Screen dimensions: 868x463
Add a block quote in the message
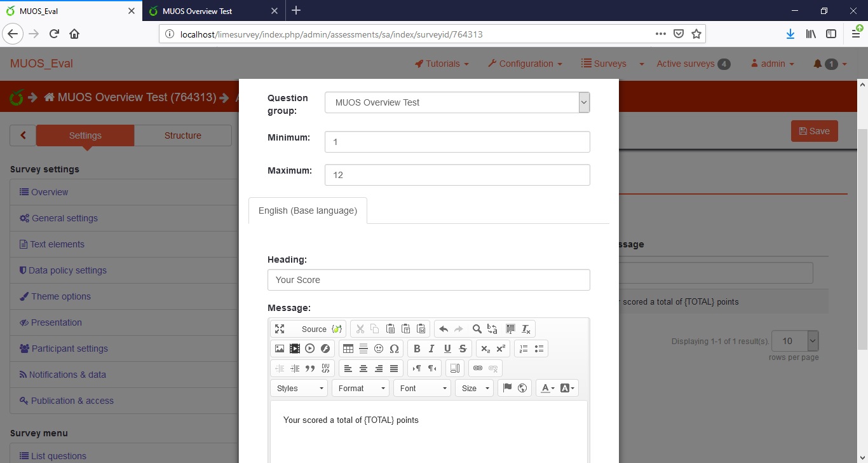tap(310, 368)
